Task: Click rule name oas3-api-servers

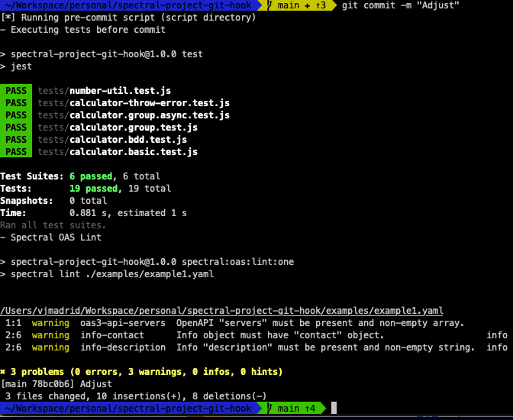Action: coord(123,323)
